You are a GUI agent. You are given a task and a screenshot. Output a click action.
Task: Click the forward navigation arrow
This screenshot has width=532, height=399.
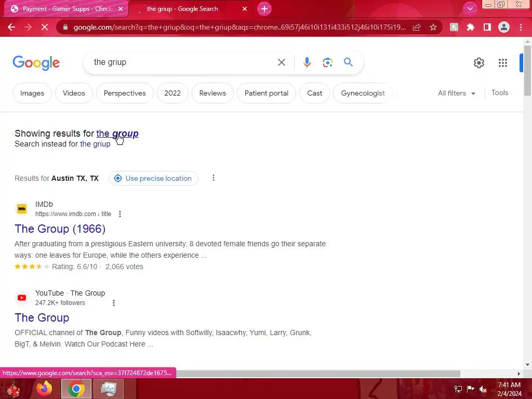[x=28, y=27]
